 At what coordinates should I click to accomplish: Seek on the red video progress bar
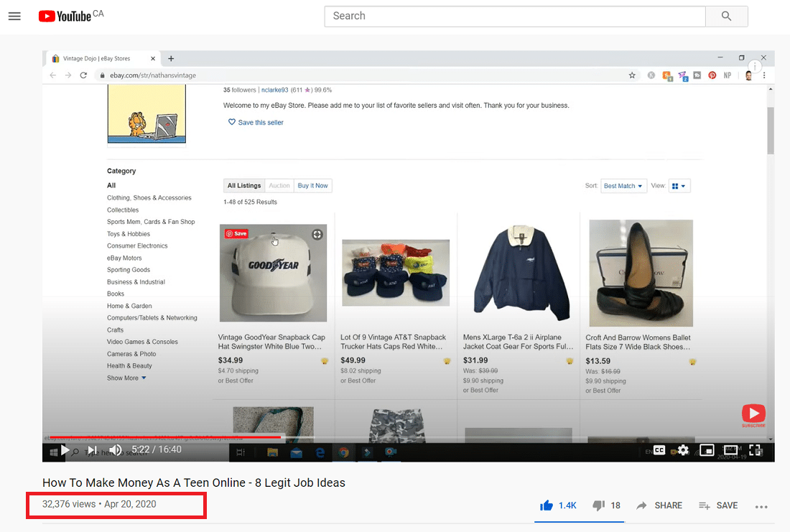click(166, 437)
